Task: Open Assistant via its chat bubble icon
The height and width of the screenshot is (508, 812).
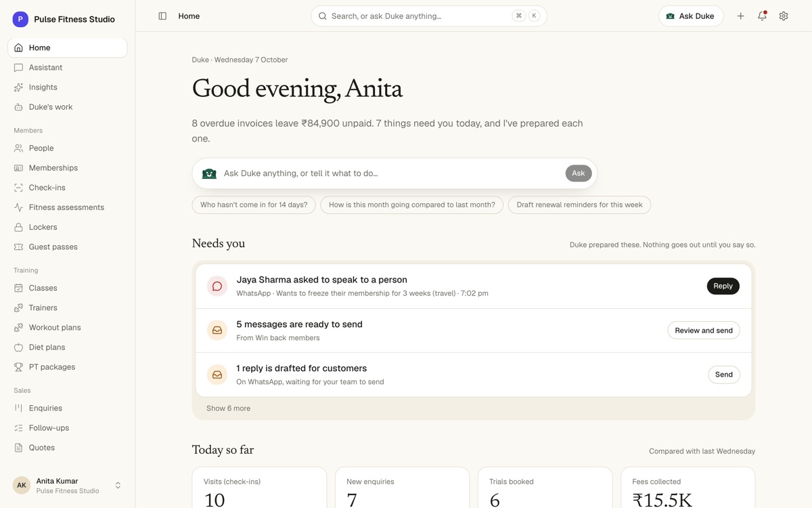Action: [x=18, y=68]
